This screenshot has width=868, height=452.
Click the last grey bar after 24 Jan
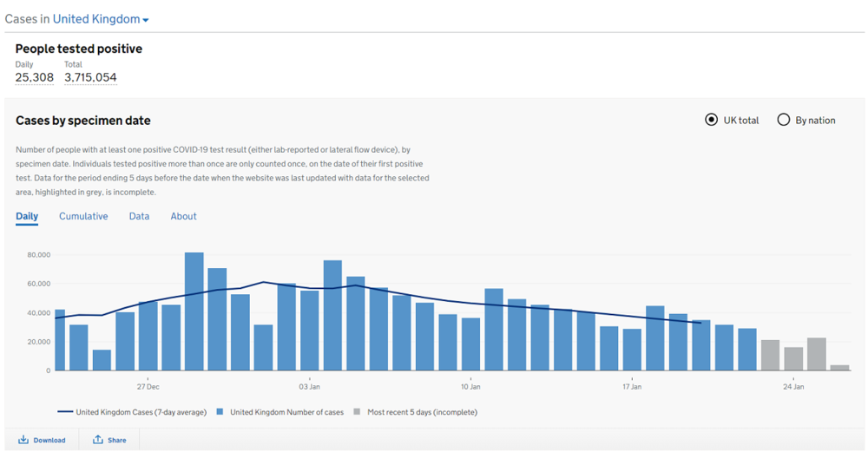point(839,367)
